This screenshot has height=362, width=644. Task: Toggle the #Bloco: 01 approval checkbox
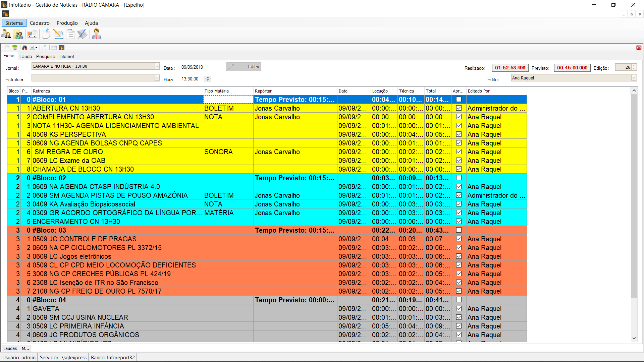tap(459, 99)
